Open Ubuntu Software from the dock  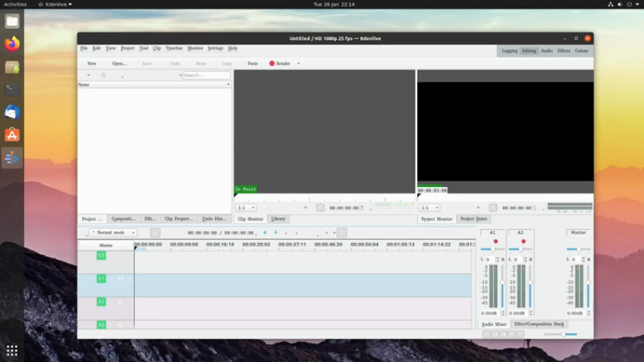coord(12,135)
